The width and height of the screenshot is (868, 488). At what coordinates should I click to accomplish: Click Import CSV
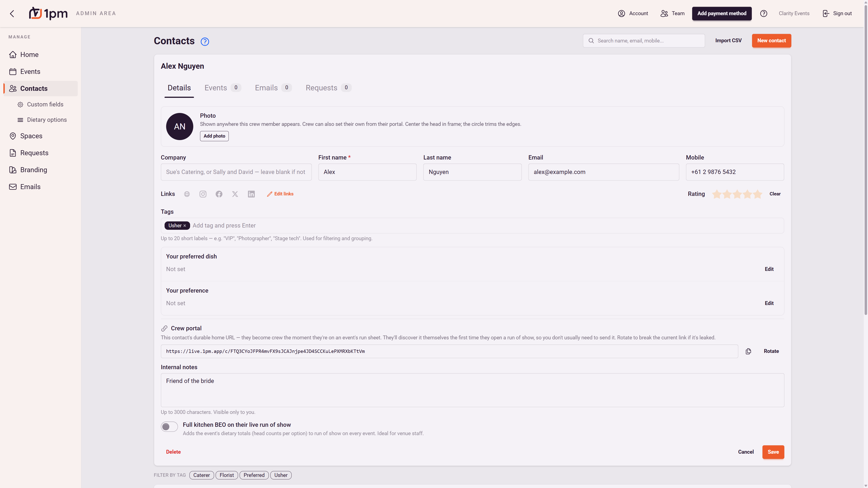point(728,41)
